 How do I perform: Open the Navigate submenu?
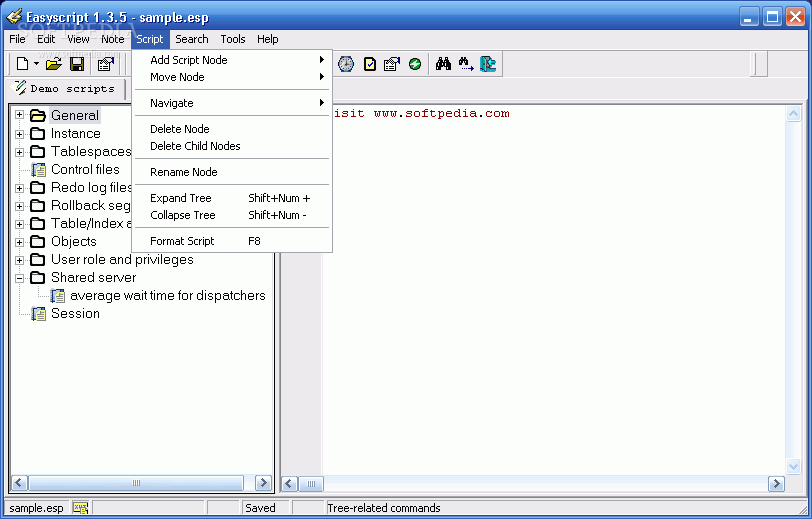232,103
